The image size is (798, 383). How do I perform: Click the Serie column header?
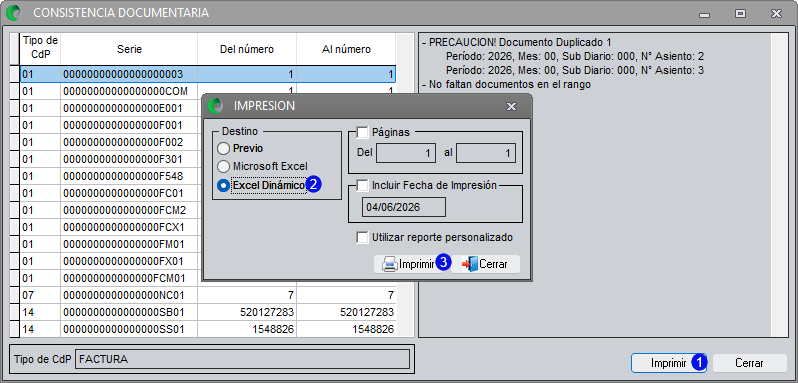tap(129, 49)
